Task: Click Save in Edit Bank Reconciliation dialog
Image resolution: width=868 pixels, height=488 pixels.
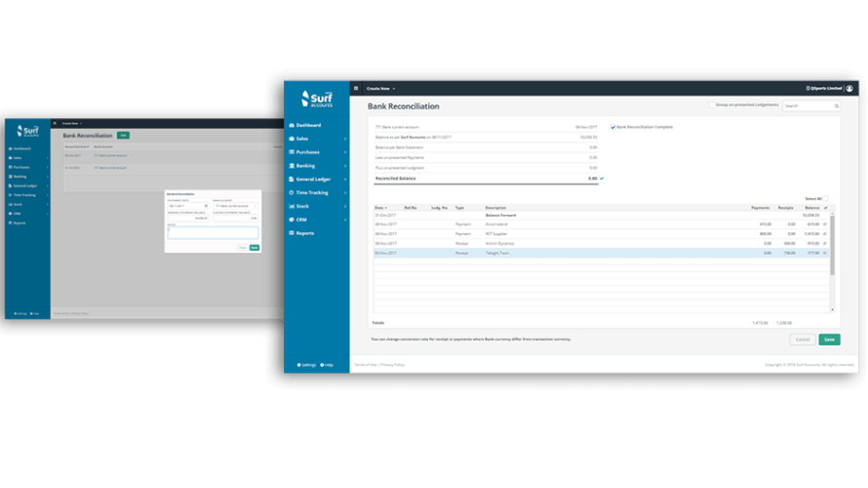Action: coord(255,248)
